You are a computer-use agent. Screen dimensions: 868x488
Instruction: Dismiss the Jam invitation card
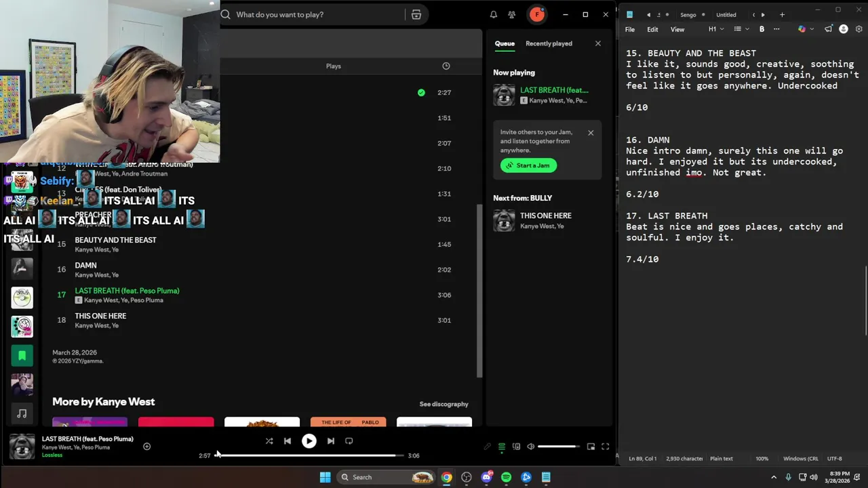591,133
